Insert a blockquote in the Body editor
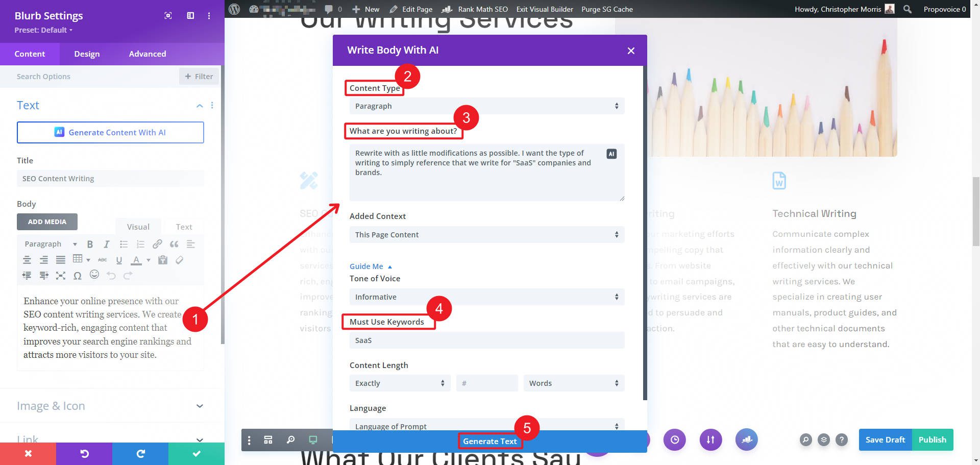The width and height of the screenshot is (980, 465). 174,244
